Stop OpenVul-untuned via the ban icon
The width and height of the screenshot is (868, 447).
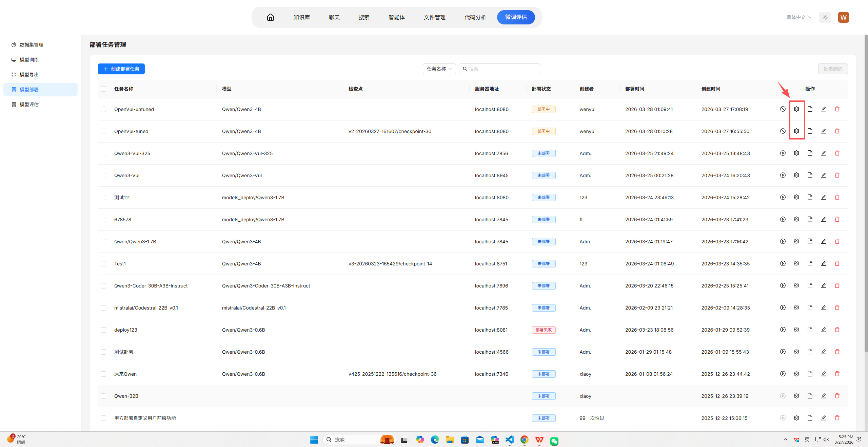coord(783,109)
